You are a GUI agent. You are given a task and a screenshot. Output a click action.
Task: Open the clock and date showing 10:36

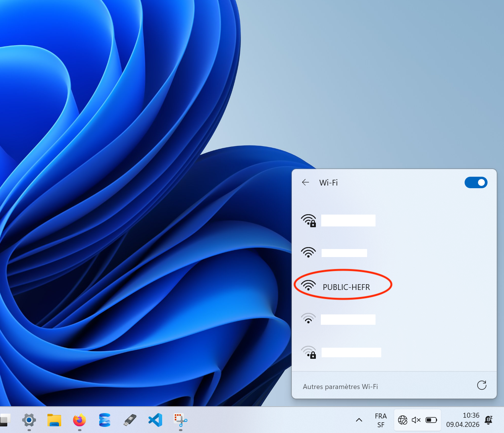pyautogui.click(x=462, y=420)
